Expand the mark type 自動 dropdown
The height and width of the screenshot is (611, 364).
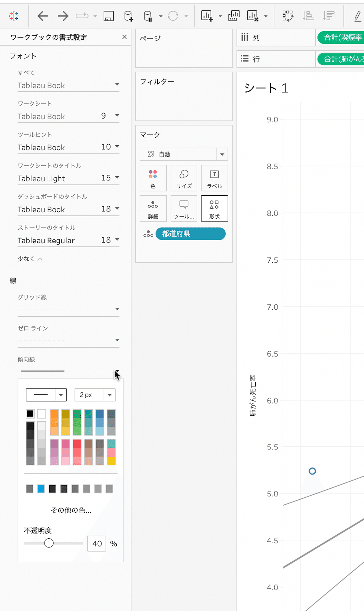click(222, 154)
